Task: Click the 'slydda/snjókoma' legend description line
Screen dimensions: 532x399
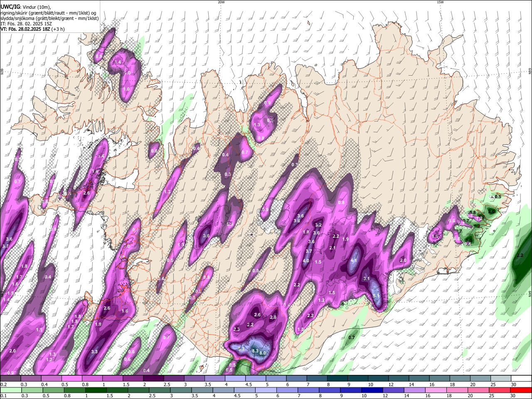Action: 49,18
